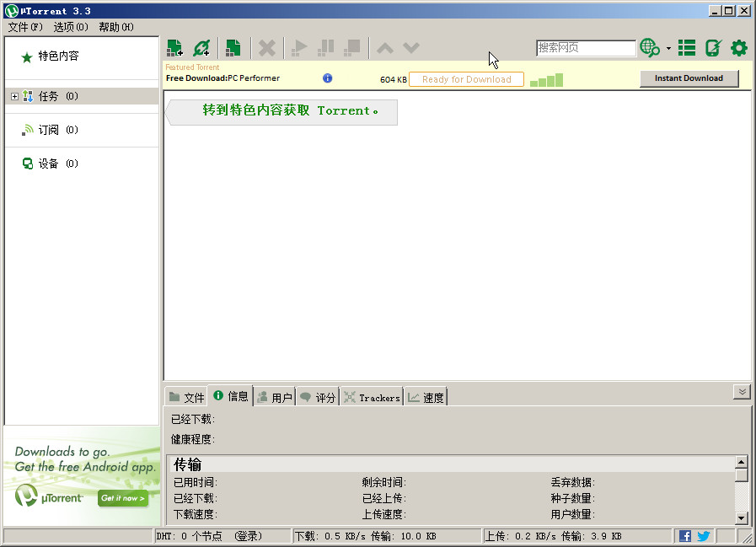Switch to the 速度 tab
756x547 pixels.
coord(426,398)
